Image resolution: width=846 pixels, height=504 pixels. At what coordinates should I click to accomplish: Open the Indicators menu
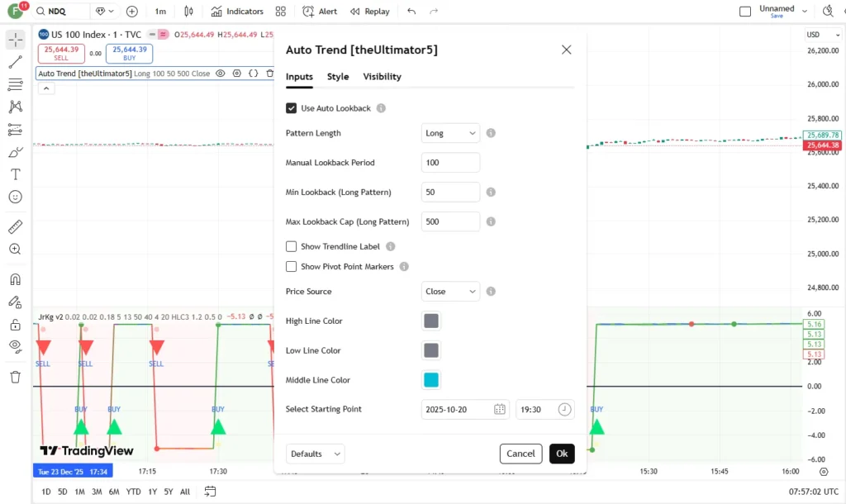(237, 12)
